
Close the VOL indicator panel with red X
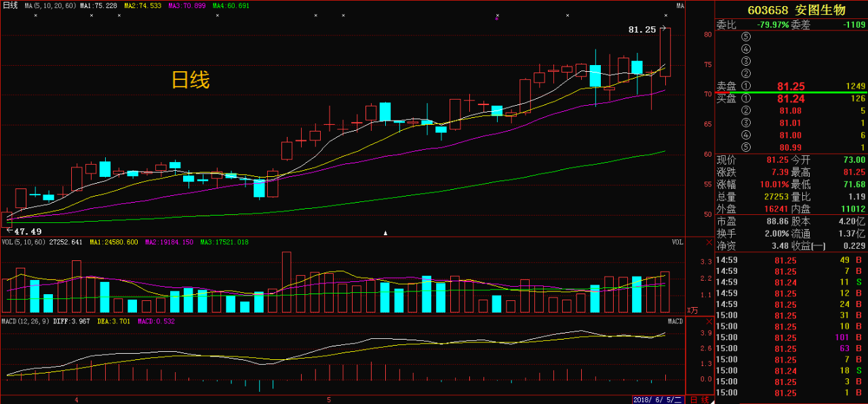pos(709,242)
